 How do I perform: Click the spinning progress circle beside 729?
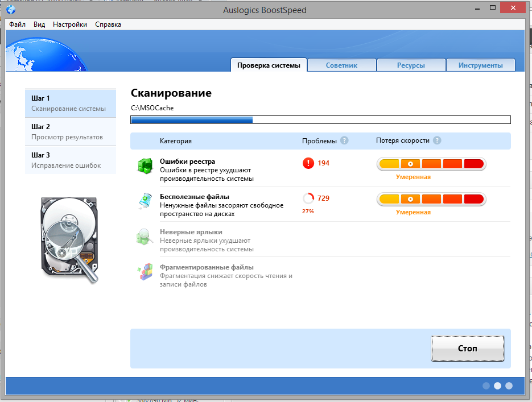click(308, 198)
